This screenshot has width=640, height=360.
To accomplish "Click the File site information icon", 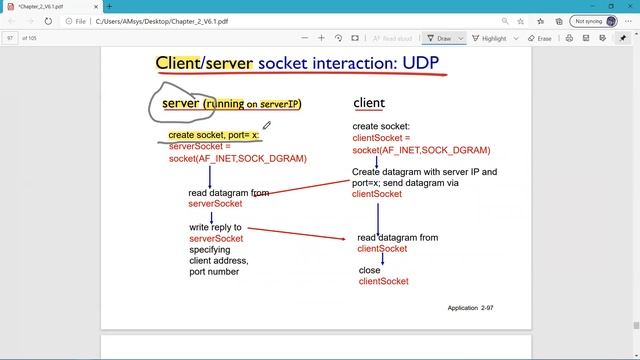I will (x=76, y=21).
